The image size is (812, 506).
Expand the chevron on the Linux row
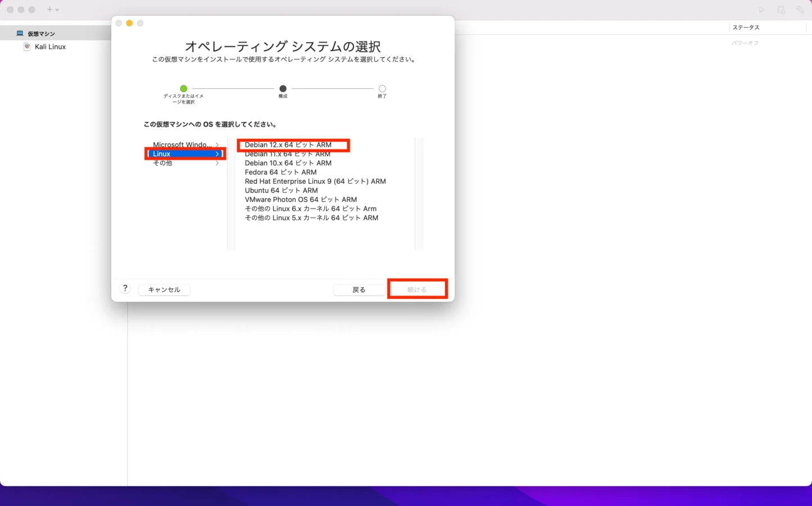pos(217,153)
